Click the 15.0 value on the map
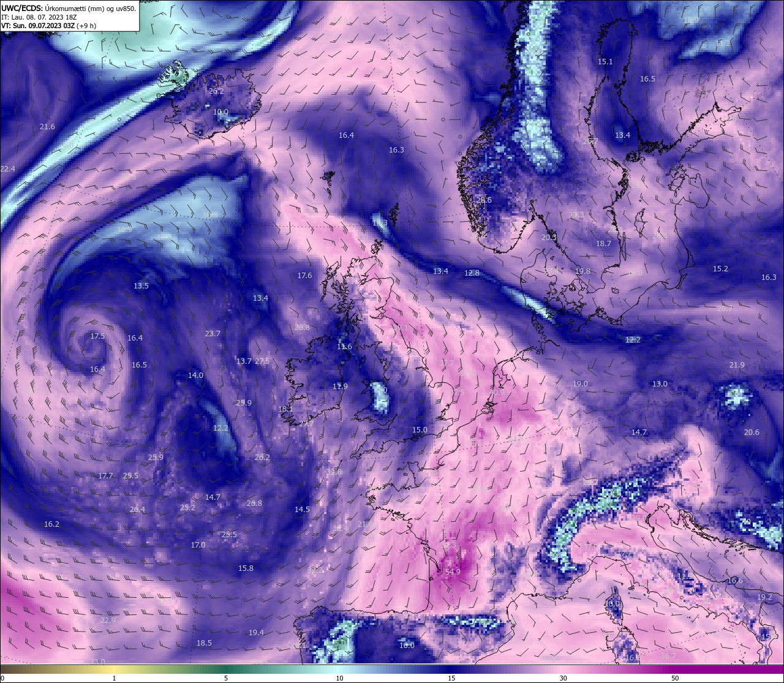This screenshot has width=784, height=683. 420,430
